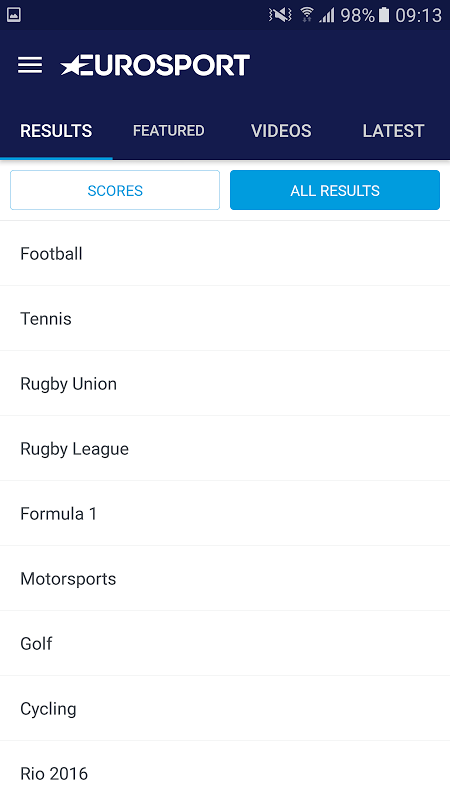Select the All Results filter button
Image resolution: width=450 pixels, height=800 pixels.
click(x=335, y=190)
